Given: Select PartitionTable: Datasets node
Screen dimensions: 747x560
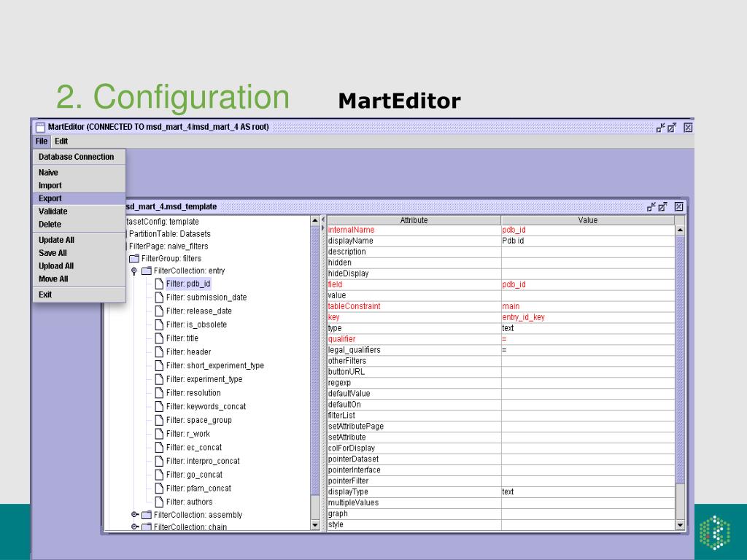Looking at the screenshot, I should [x=169, y=234].
